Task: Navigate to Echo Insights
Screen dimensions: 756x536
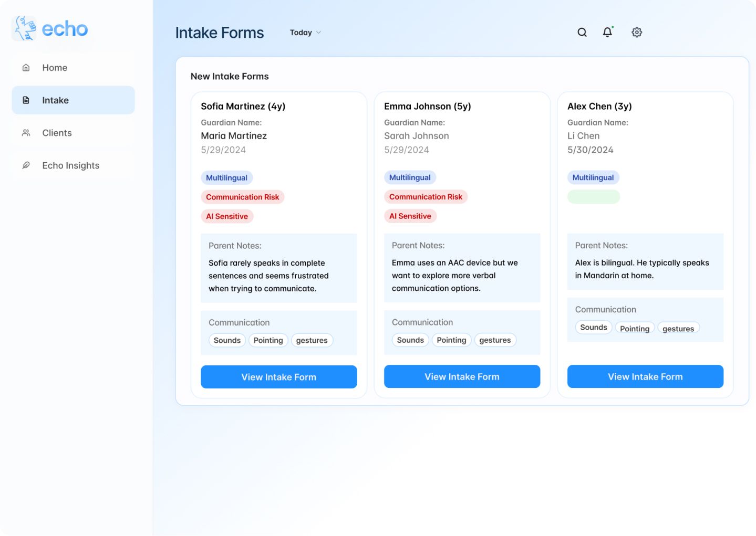Action: (x=70, y=165)
